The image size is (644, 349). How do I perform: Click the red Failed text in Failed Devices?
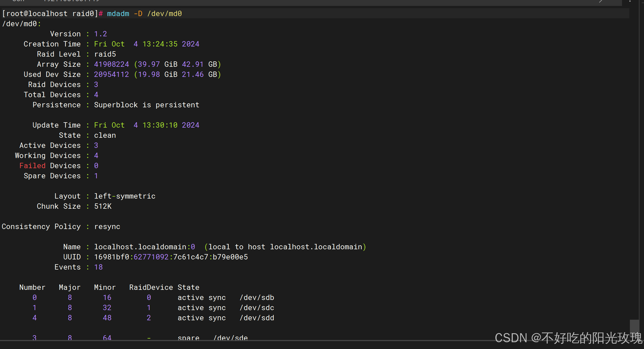coord(32,166)
